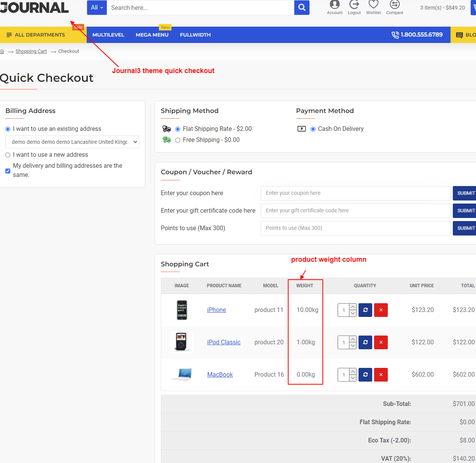This screenshot has height=463, width=476.
Task: Update quantity for MacBook
Action: point(365,375)
